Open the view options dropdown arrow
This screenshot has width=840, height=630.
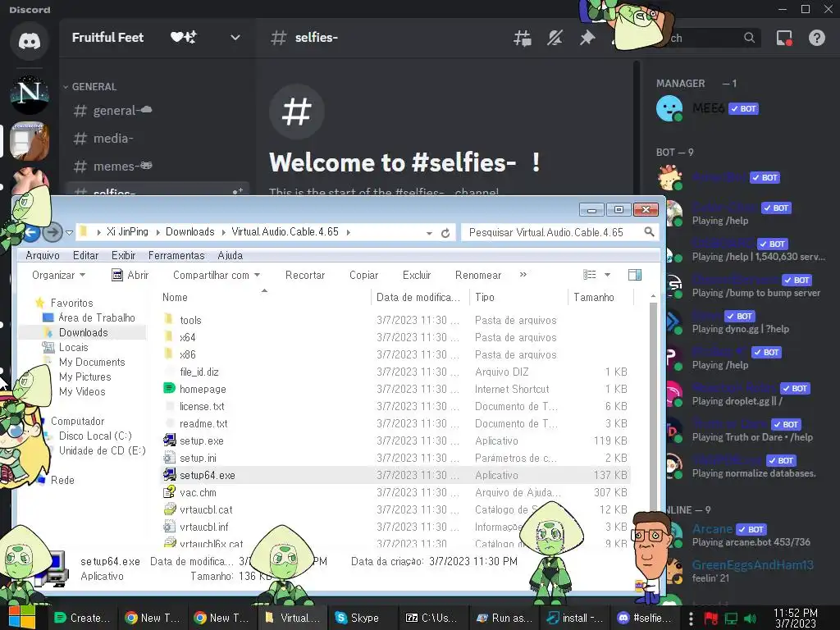tap(607, 275)
